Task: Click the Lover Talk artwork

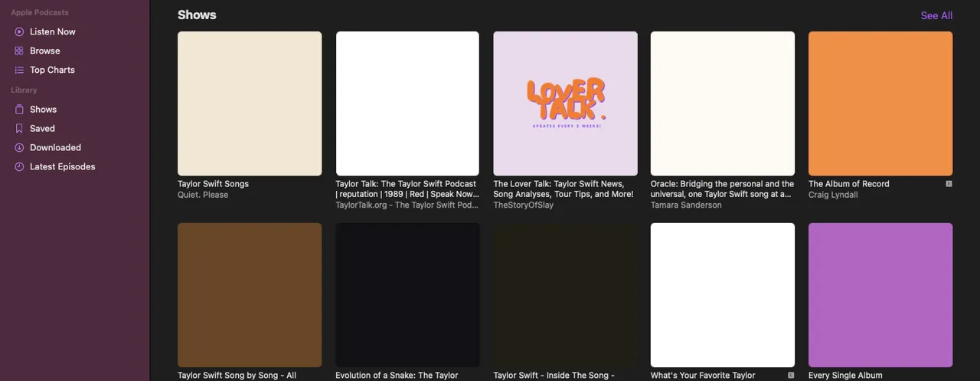Action: pos(565,103)
